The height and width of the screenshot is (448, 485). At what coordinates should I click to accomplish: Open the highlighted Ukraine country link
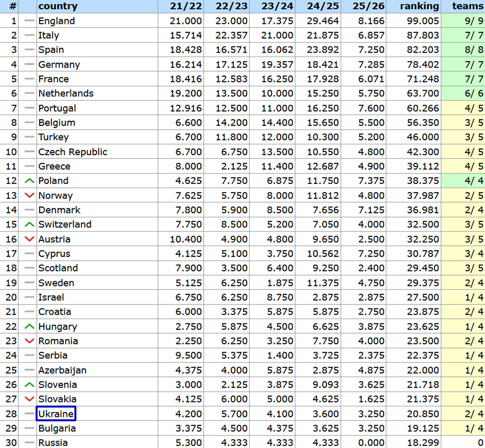click(56, 414)
